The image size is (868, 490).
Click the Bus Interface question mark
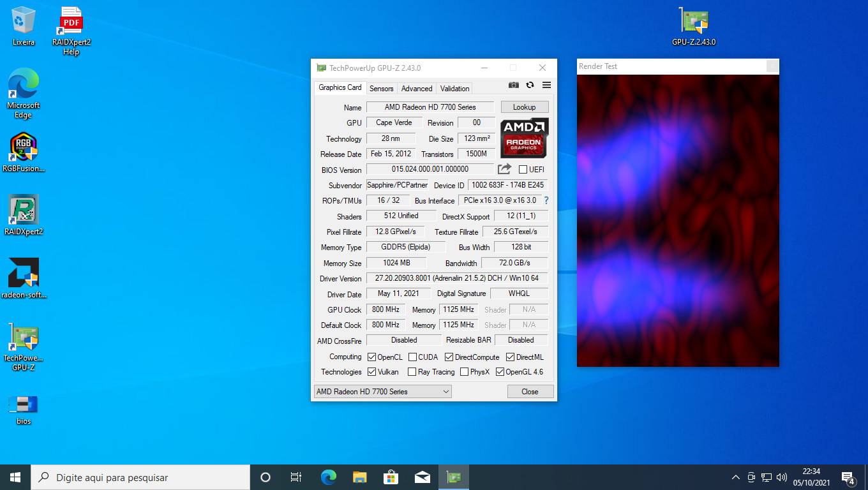(x=546, y=200)
